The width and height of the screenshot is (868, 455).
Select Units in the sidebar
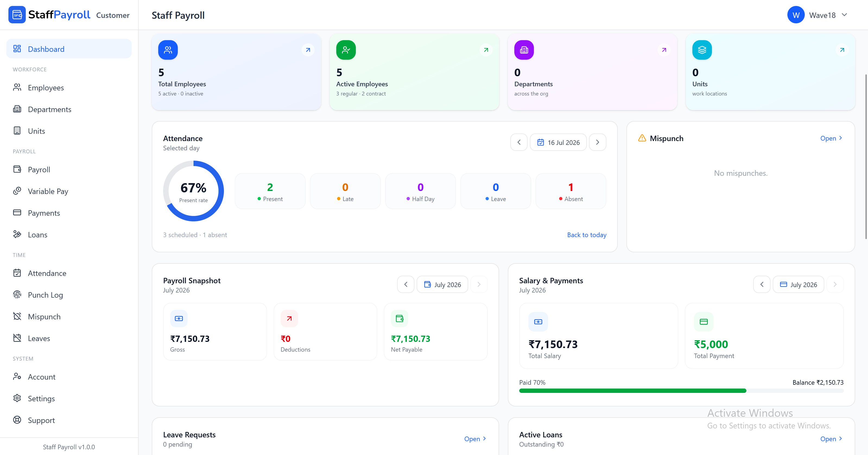point(69,131)
